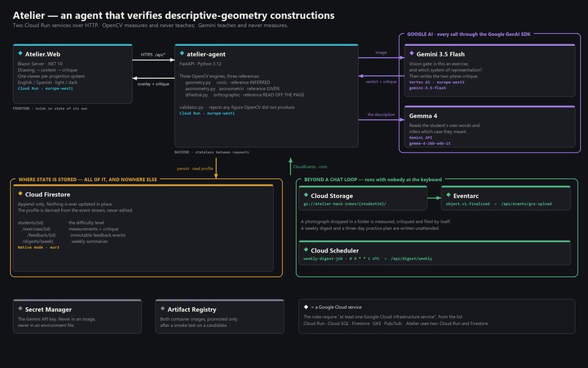Click the 'gemini-3.5-flash' model id

[428, 88]
